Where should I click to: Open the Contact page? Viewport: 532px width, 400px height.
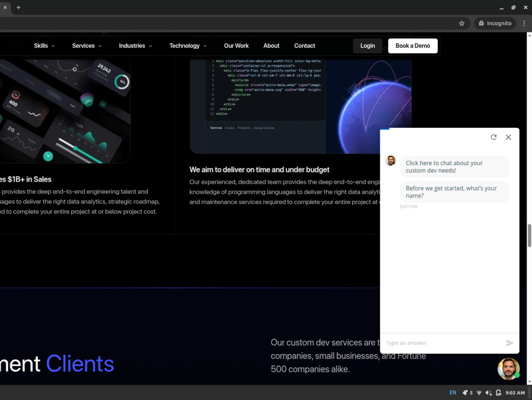click(x=304, y=46)
